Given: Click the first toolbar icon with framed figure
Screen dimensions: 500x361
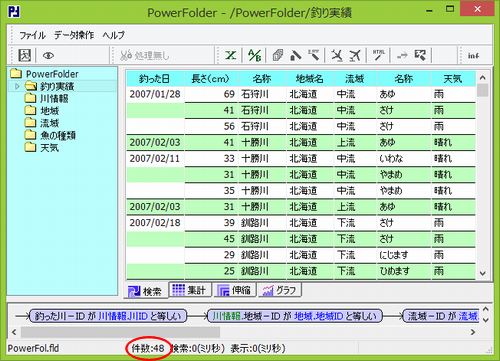Looking at the screenshot, I should [25, 55].
